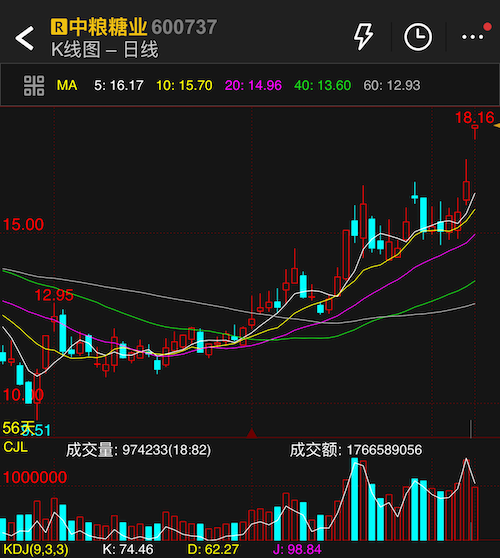Open the lightning bolt quick trade icon
Screen dimensions: 500x558
363,36
